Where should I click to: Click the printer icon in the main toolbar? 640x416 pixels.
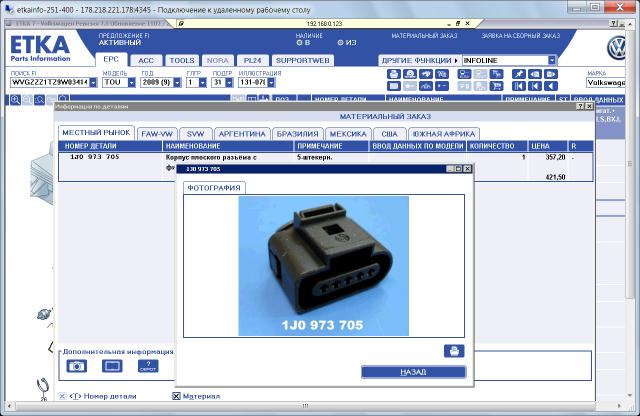click(393, 74)
